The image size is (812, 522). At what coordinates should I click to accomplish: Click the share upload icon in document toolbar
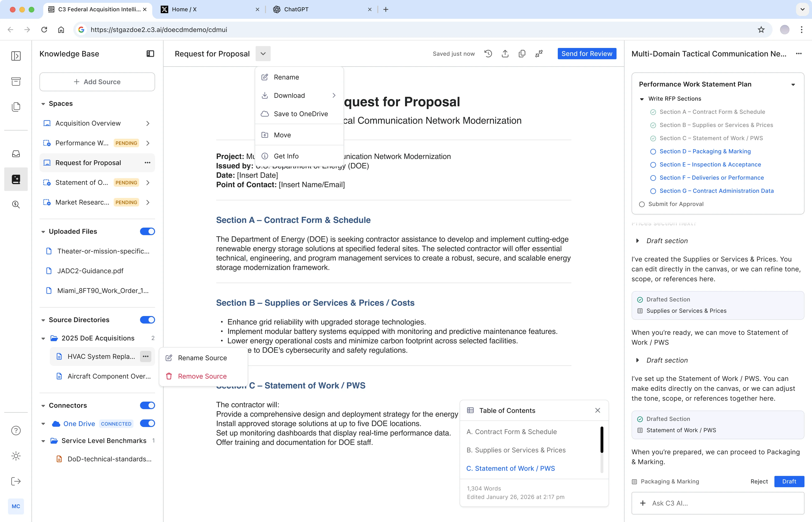point(505,54)
